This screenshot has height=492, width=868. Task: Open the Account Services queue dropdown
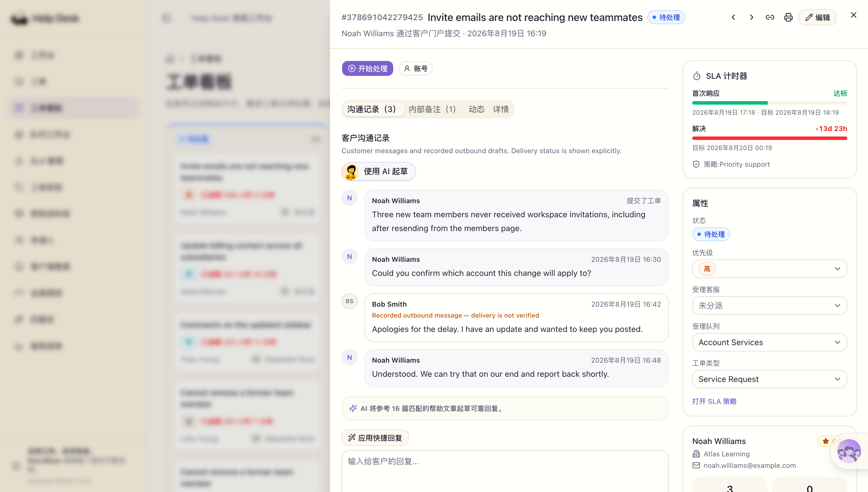click(769, 343)
